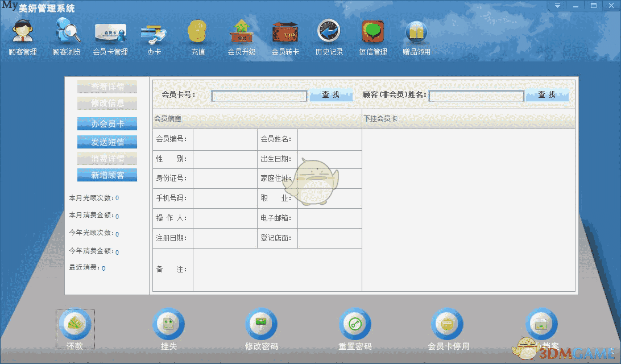Viewport: 621px width, 364px height.
Task: Click 查找 next to 会员卡号 field
Action: pos(331,95)
